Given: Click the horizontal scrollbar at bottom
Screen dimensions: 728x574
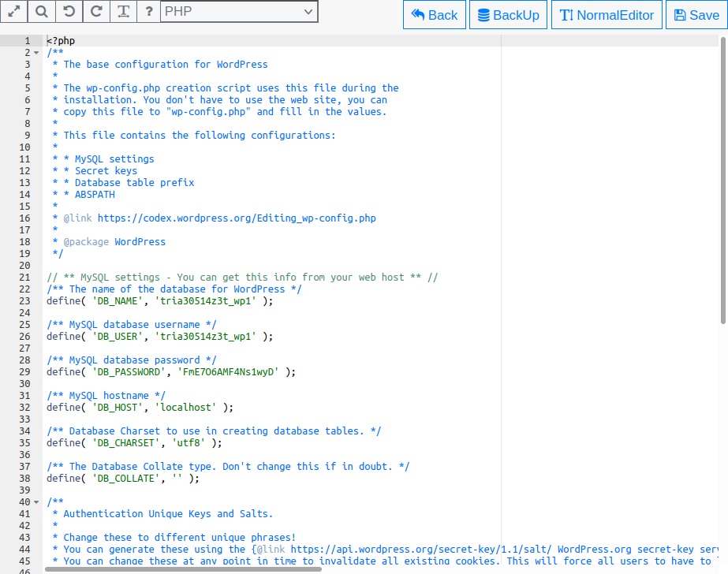Looking at the screenshot, I should pos(181,568).
